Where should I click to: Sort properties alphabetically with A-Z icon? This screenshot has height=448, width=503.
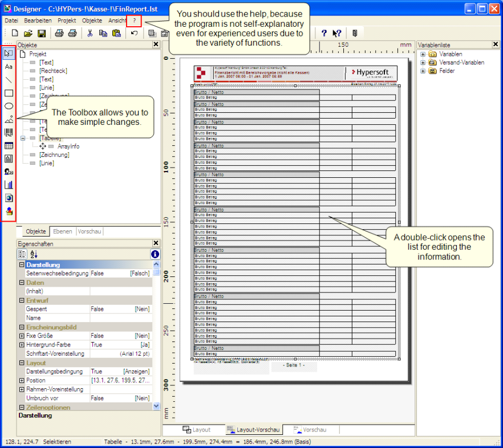[x=34, y=254]
